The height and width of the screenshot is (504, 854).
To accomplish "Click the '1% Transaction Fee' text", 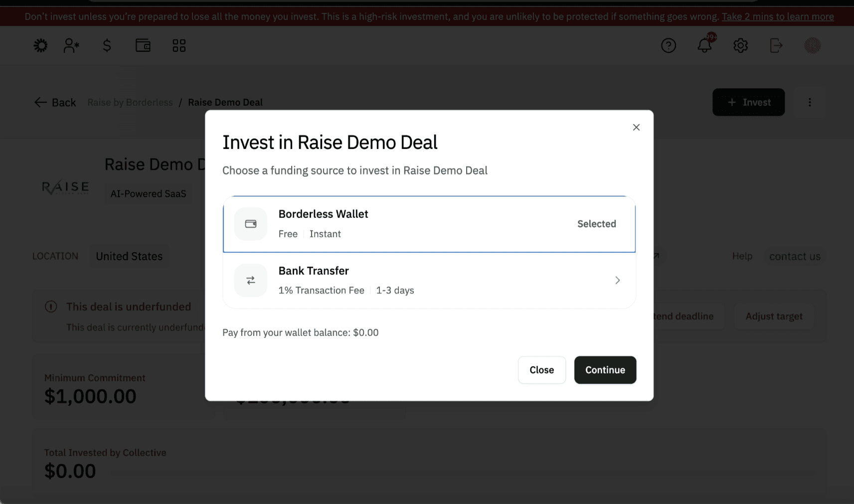I will coord(322,290).
